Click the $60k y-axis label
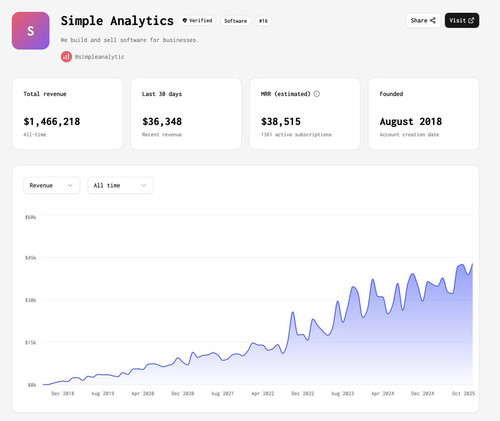500x421 pixels. click(x=30, y=217)
